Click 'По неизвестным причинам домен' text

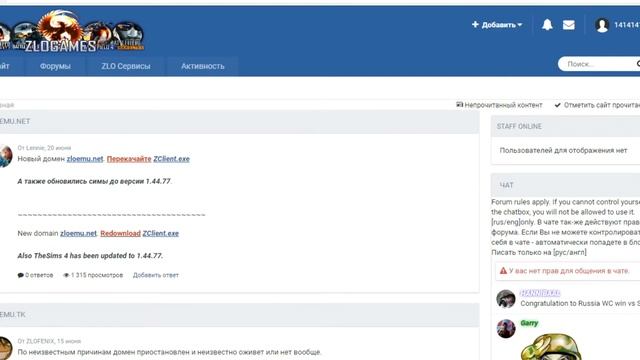(x=169, y=352)
